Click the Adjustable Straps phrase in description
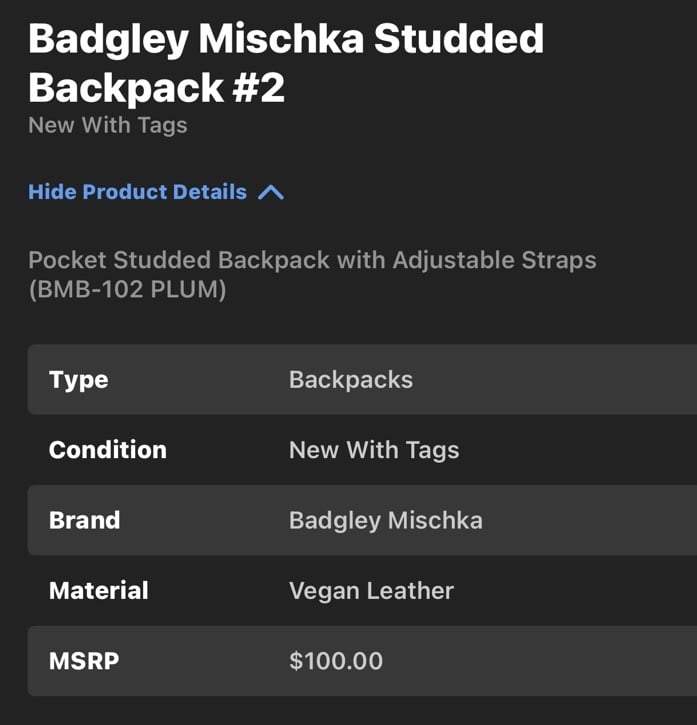 [x=494, y=260]
